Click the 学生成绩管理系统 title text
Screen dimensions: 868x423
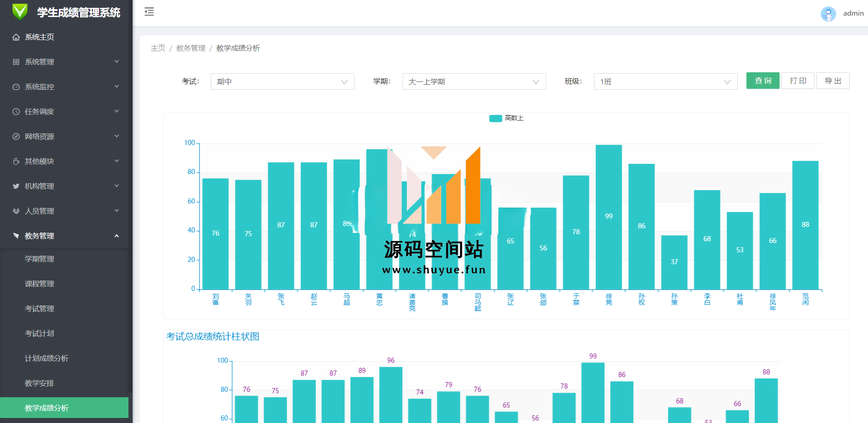click(x=79, y=12)
